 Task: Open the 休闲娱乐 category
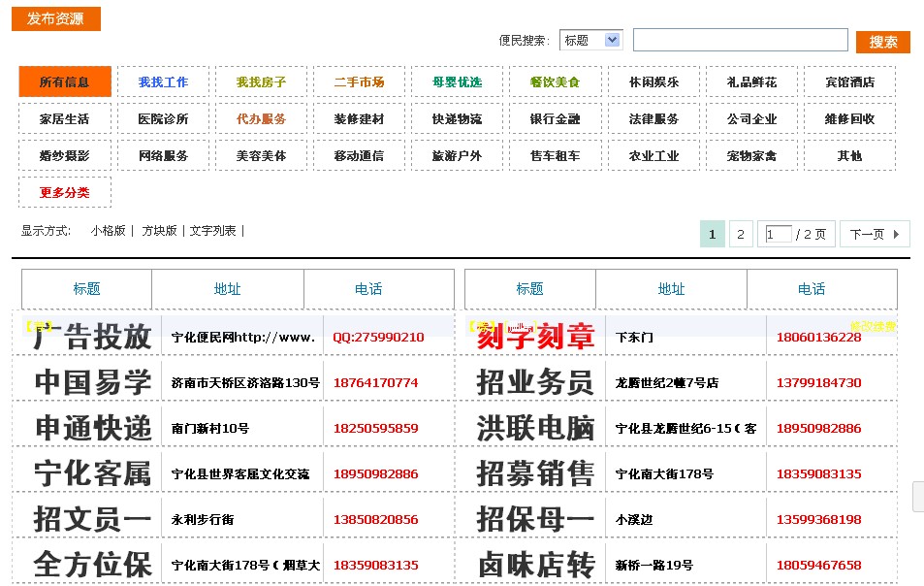coord(653,81)
